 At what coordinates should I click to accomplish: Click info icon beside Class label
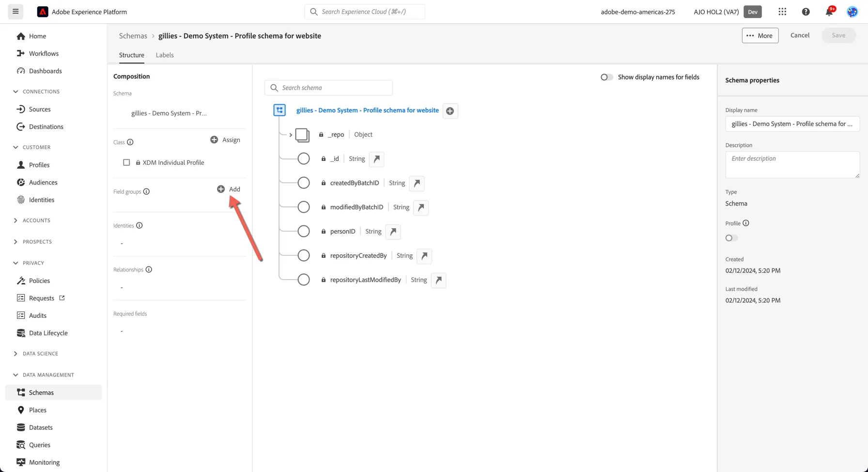click(130, 142)
